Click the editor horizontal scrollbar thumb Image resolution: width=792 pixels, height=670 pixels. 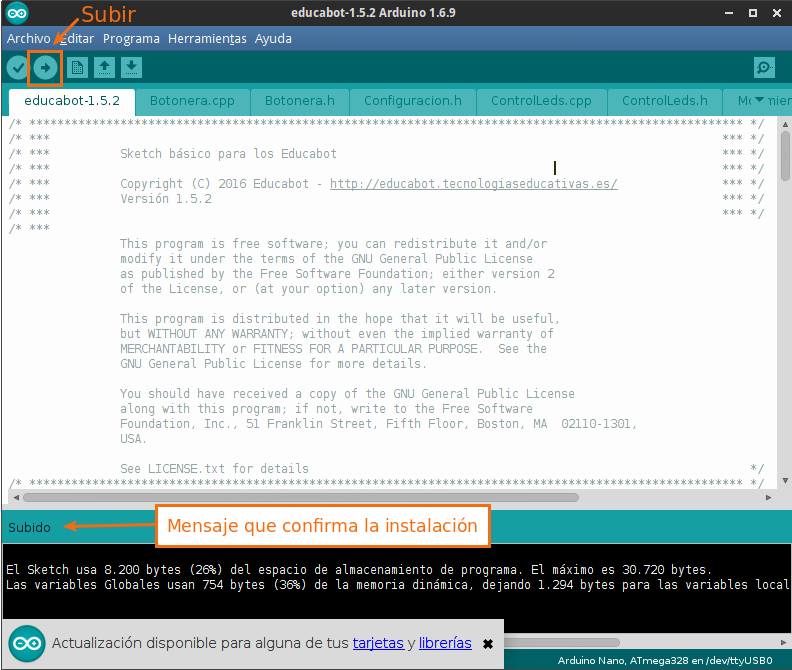(x=301, y=498)
